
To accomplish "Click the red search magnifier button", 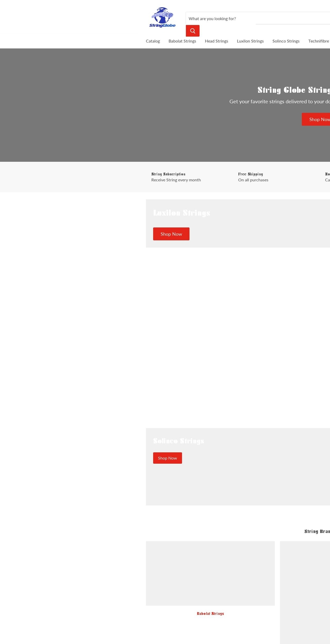I will [192, 31].
